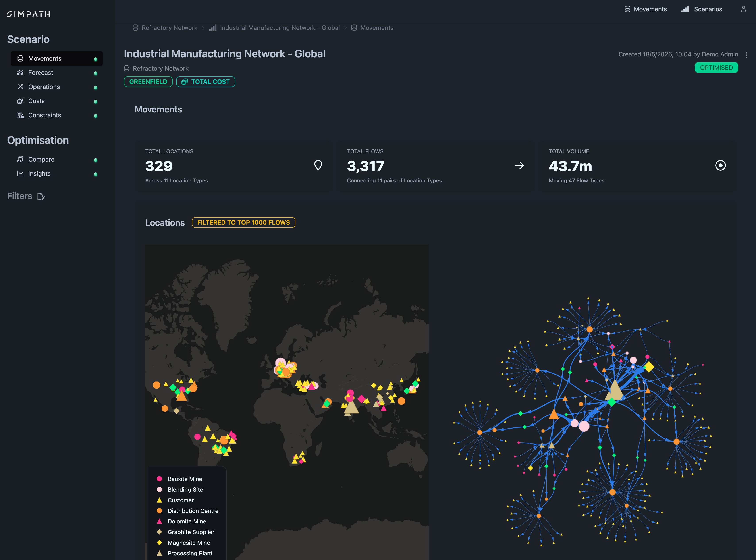The image size is (756, 560).
Task: Open the Filters panel icon
Action: click(41, 197)
